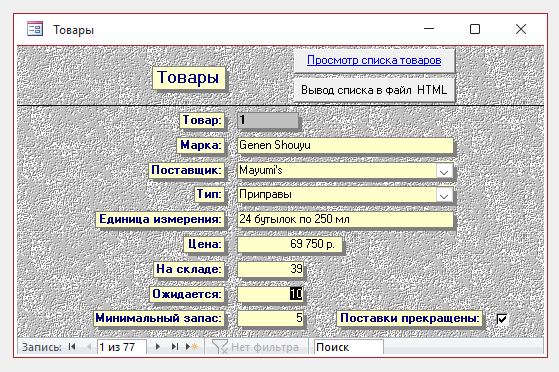
Task: Minimize the Товары window
Action: [429, 29]
